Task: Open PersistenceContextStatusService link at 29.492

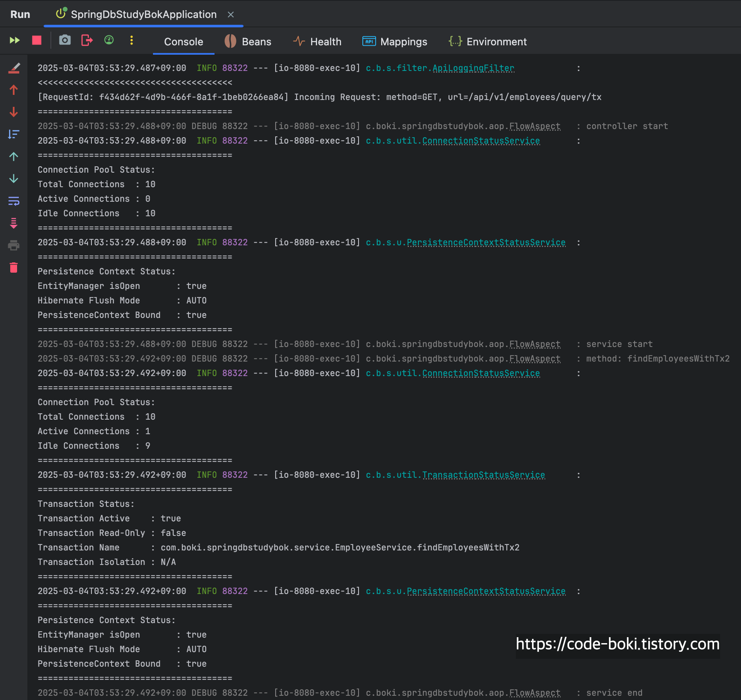Action: (486, 591)
